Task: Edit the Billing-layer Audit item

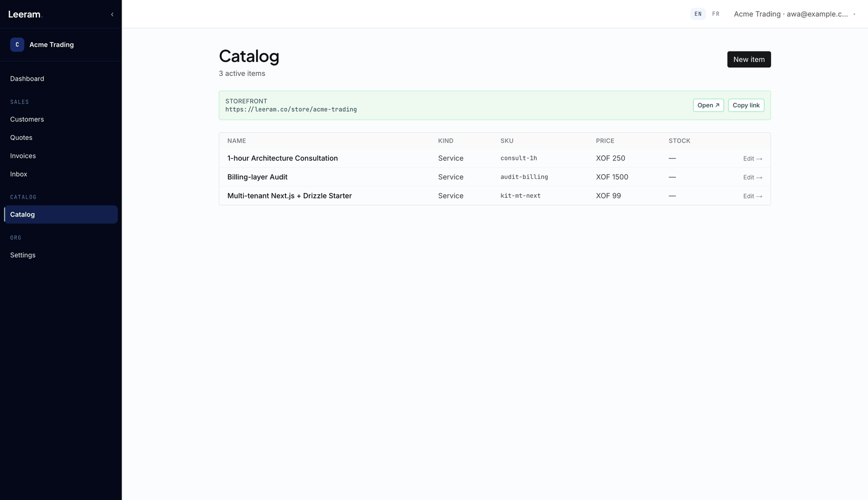Action: click(752, 177)
